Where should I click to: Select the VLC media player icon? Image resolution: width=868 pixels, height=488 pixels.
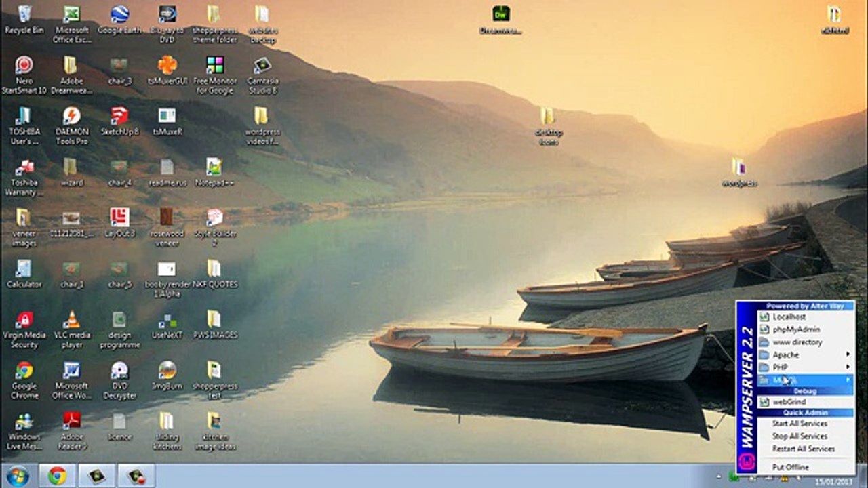(x=71, y=329)
